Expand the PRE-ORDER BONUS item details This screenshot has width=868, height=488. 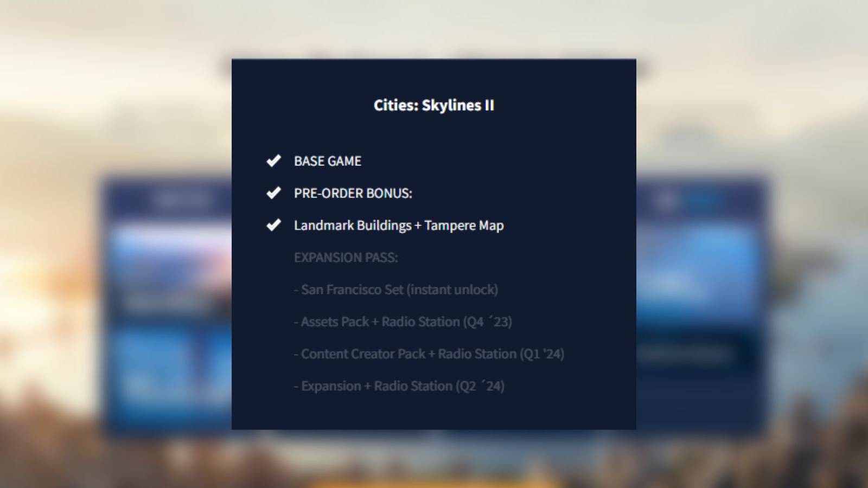pyautogui.click(x=354, y=192)
